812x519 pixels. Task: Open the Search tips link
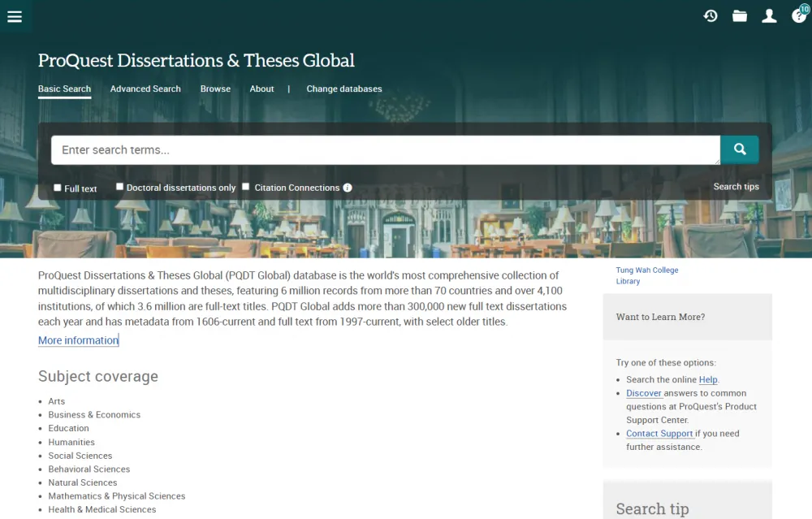(x=736, y=187)
